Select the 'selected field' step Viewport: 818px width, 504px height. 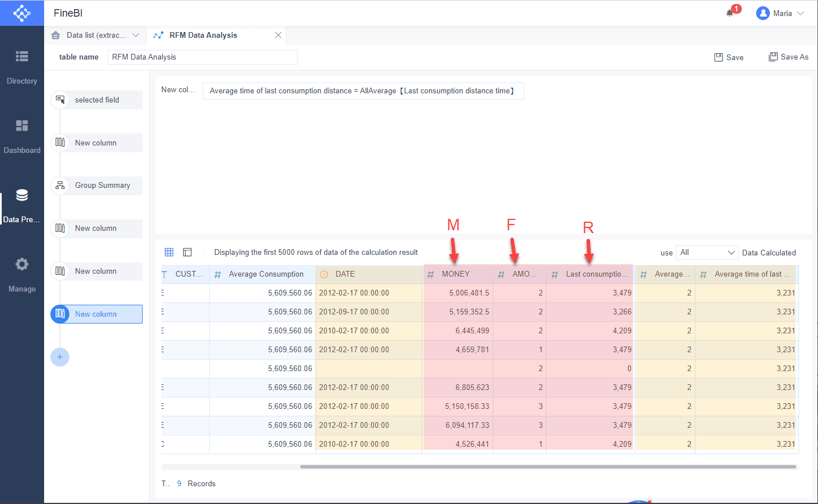pos(97,100)
